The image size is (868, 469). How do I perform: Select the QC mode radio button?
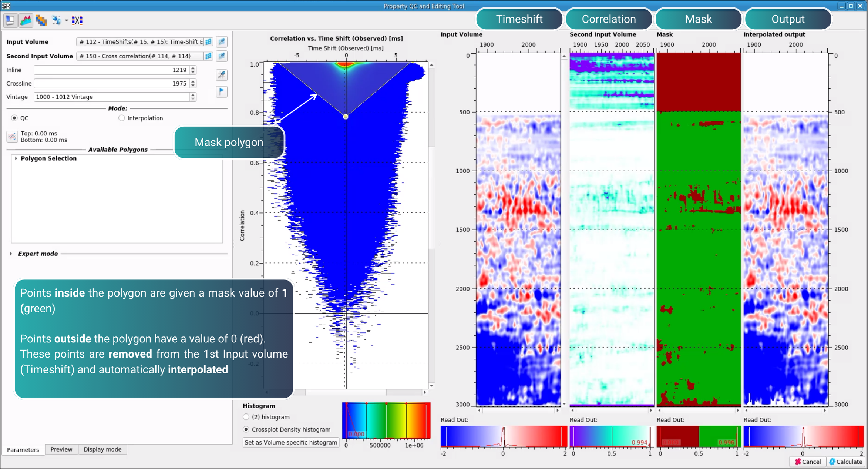click(14, 118)
